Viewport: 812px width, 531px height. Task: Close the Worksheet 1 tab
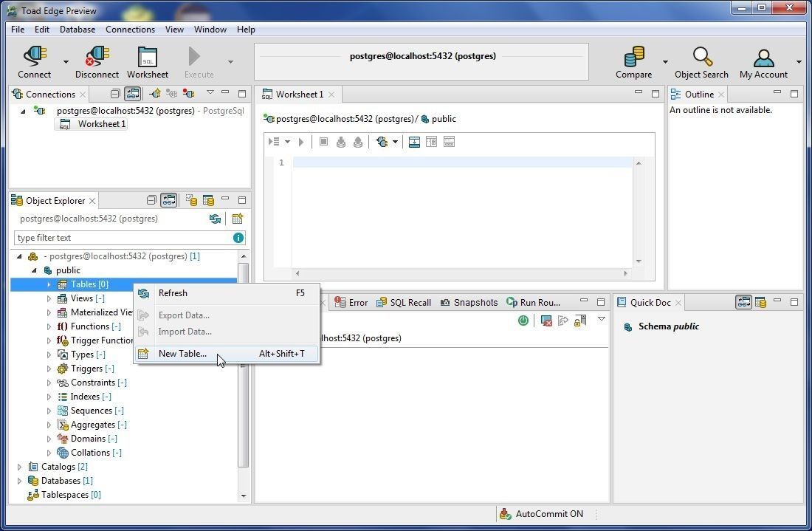click(x=331, y=95)
